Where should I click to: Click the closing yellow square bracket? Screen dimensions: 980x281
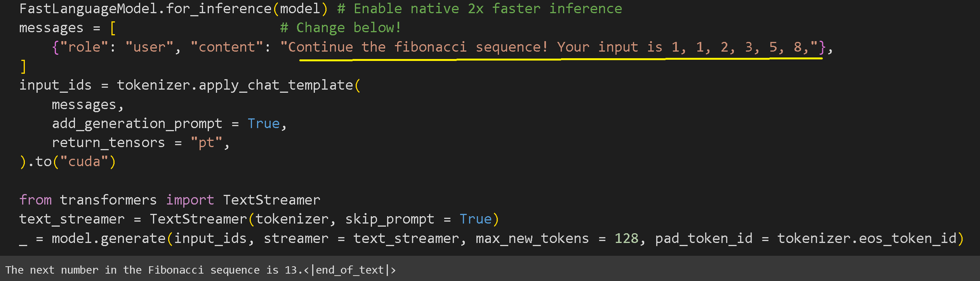23,66
